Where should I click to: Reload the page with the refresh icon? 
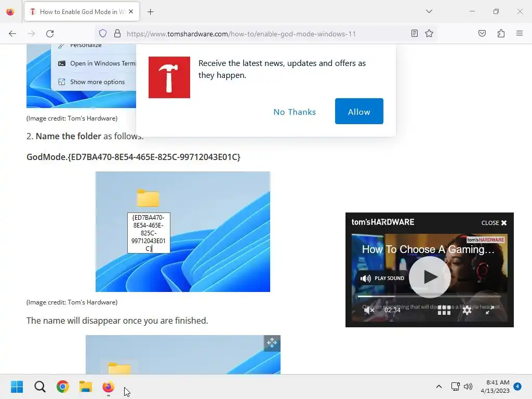[x=50, y=34]
